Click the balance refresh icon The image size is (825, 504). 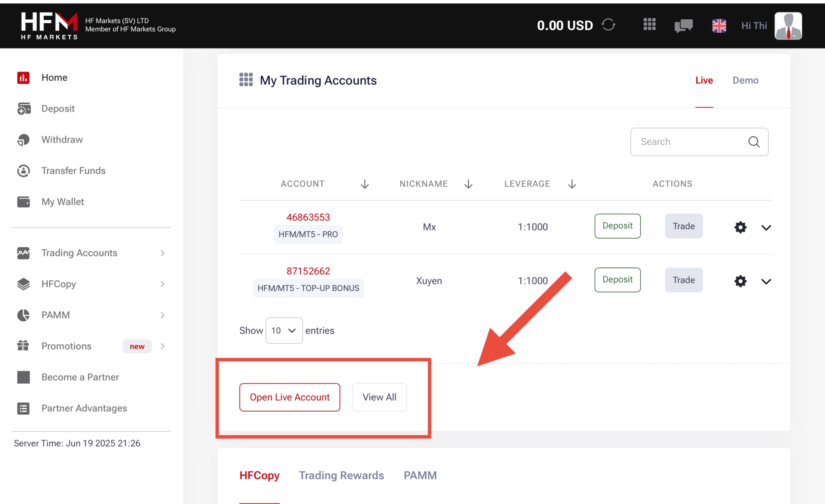608,25
